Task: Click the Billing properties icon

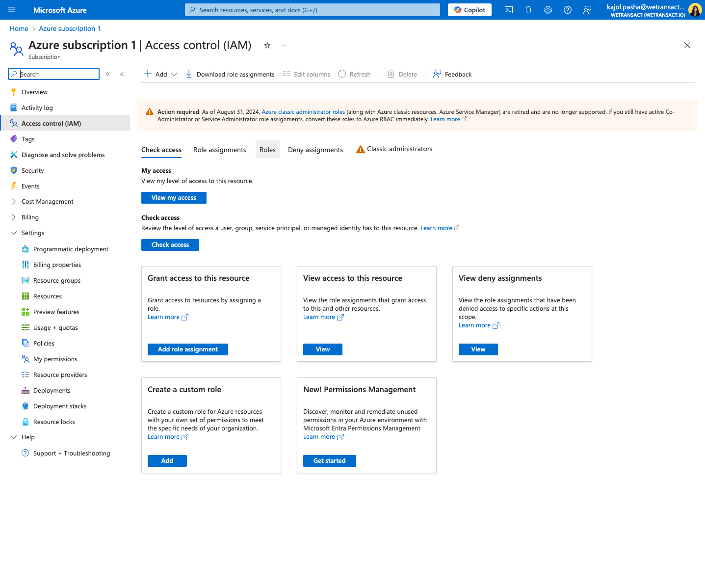Action: click(x=26, y=265)
